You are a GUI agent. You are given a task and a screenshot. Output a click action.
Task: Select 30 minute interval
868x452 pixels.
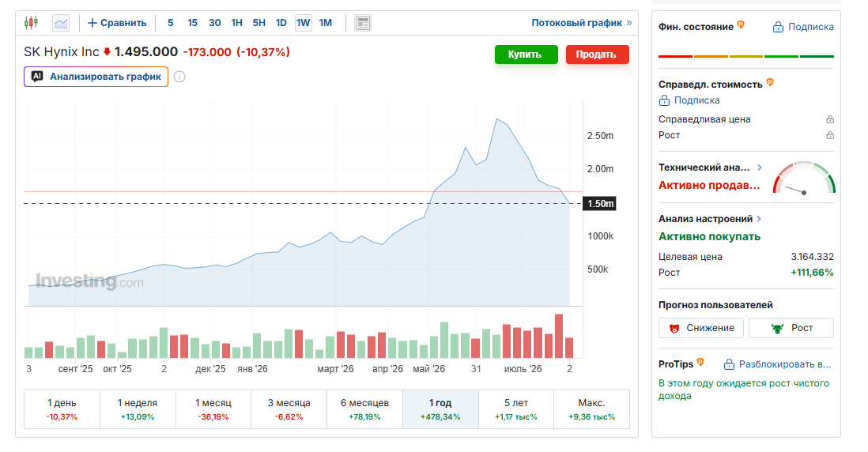click(x=215, y=23)
